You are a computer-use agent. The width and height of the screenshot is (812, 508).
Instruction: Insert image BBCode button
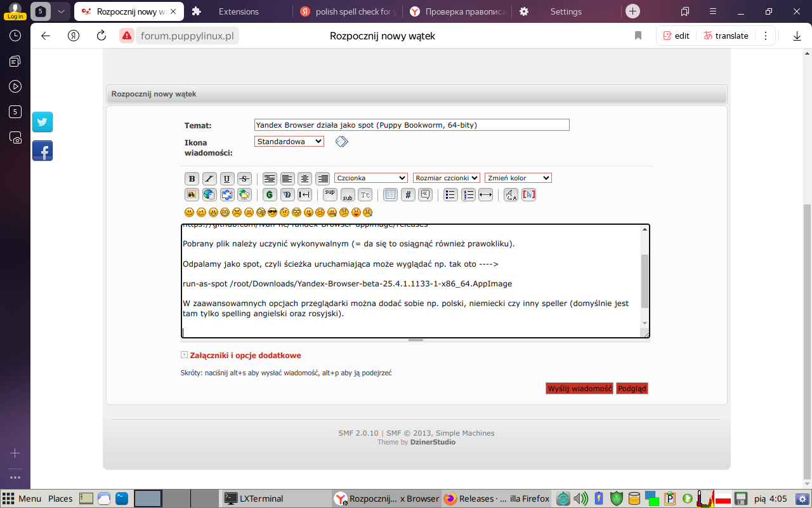click(x=192, y=195)
